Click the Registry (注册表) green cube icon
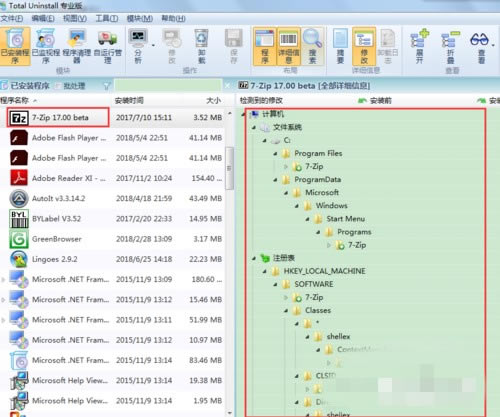Viewport: 500px width, 417px height. 265,258
